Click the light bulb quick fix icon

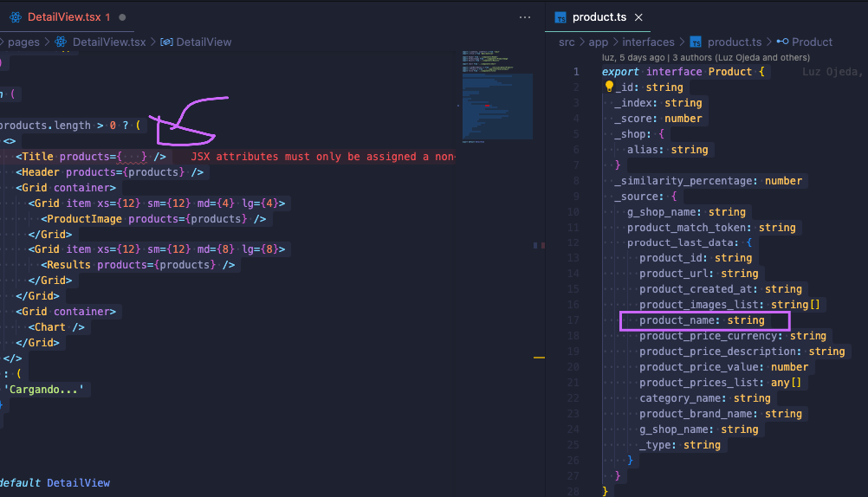tap(609, 87)
